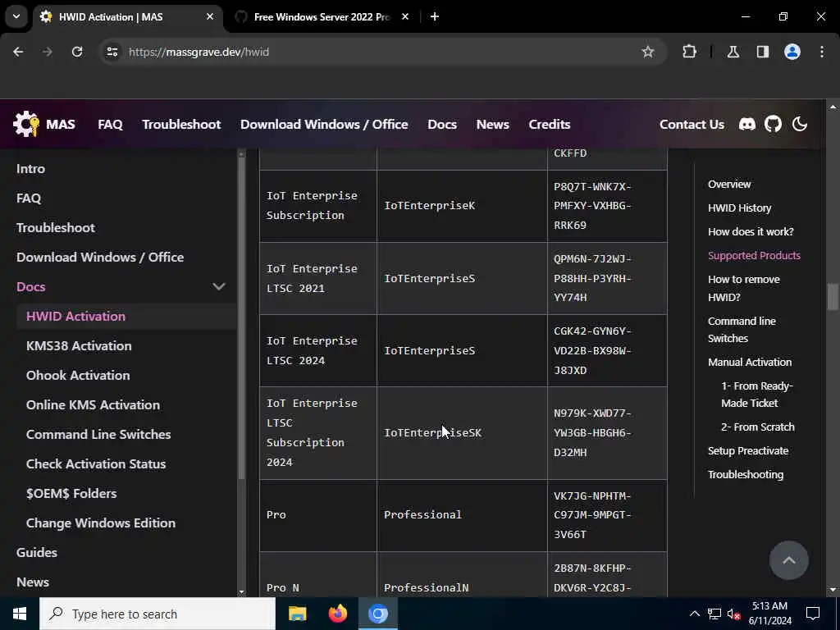Viewport: 840px width, 630px height.
Task: Open KMS38 Activation sidebar page
Action: 79,346
